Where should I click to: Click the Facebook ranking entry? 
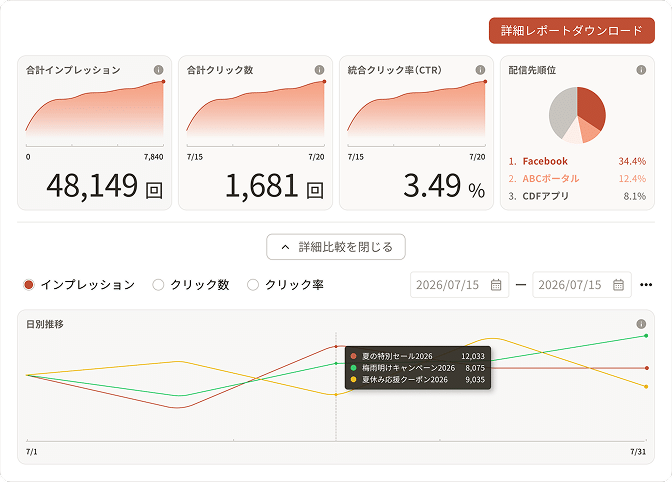577,162
